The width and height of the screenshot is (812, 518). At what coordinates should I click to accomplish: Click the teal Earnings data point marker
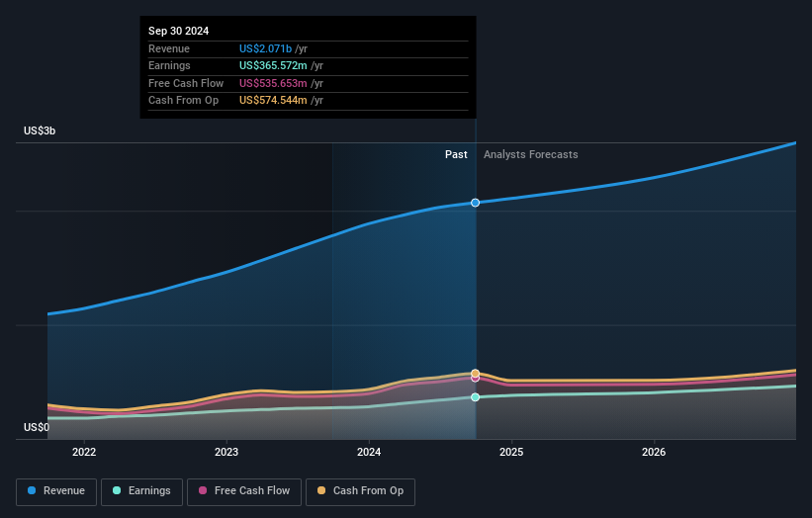click(475, 397)
